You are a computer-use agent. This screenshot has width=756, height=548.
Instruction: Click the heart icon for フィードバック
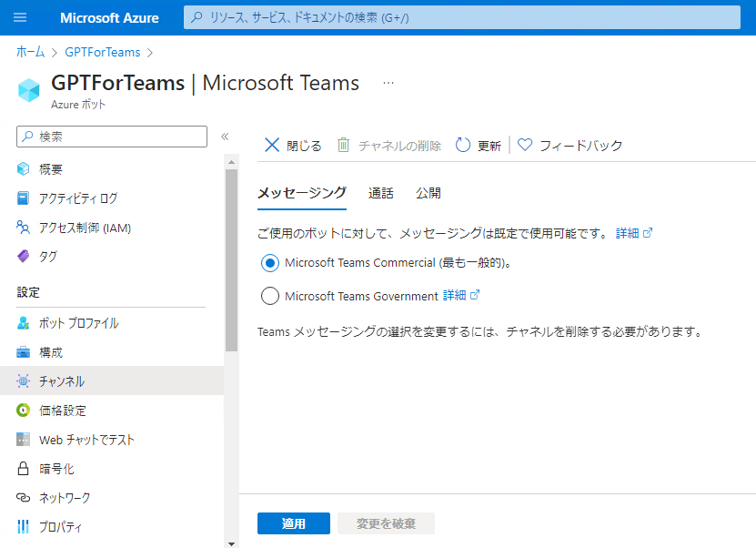[525, 144]
